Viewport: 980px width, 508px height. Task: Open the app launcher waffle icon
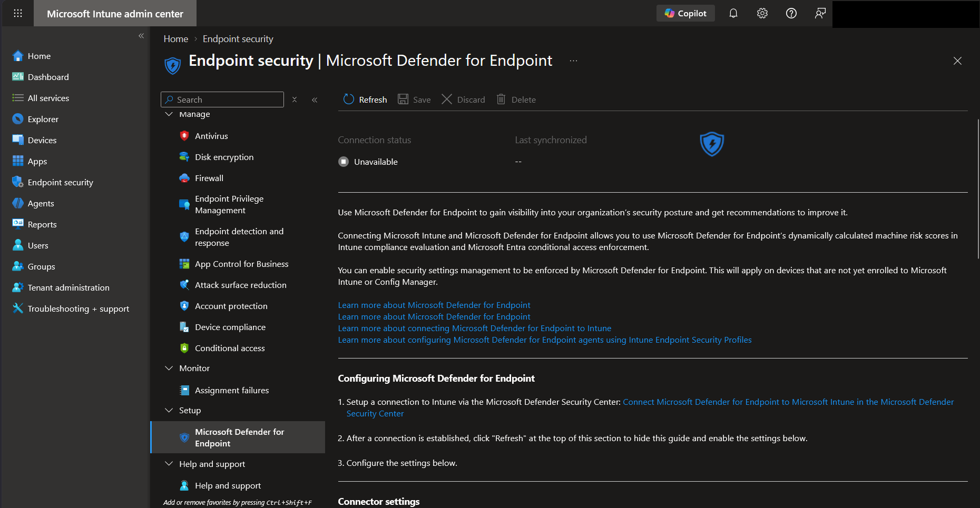click(18, 13)
